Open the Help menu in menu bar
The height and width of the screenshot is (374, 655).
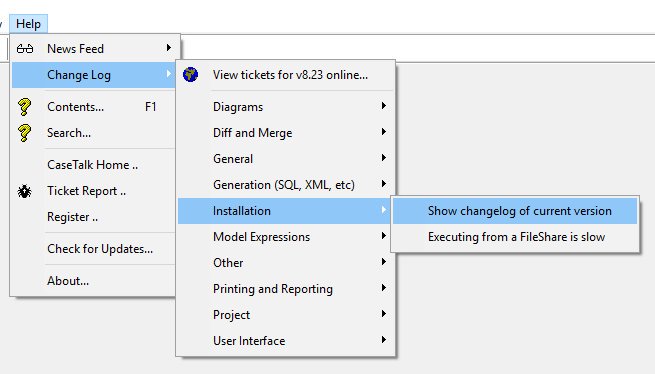[28, 24]
